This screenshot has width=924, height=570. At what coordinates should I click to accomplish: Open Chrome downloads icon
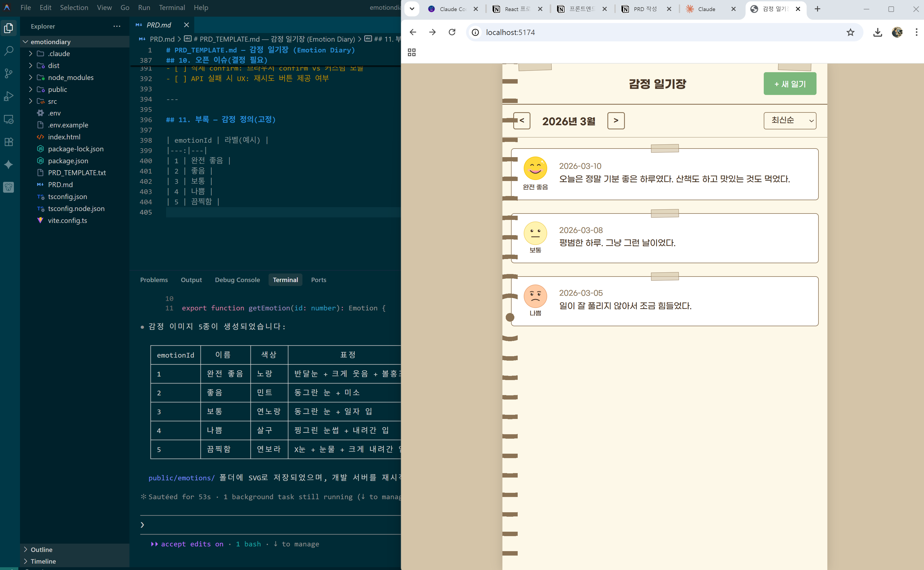click(877, 32)
